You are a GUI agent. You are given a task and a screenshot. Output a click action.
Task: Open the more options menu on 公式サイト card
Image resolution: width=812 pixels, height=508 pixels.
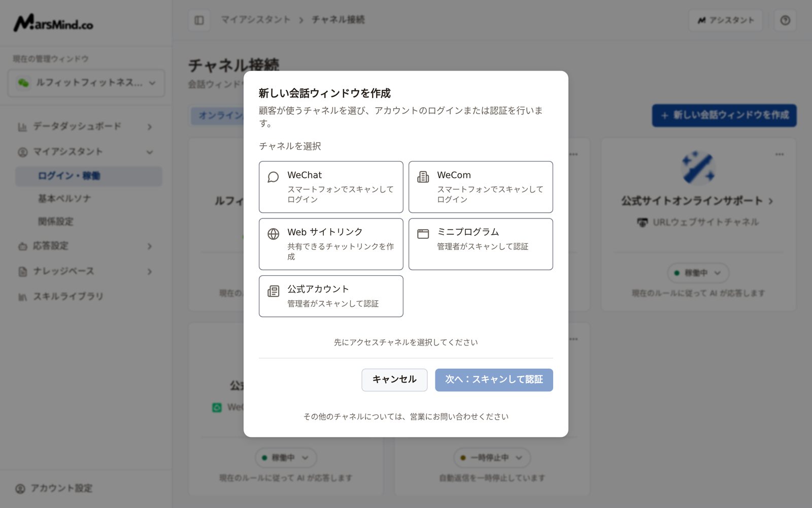point(780,154)
